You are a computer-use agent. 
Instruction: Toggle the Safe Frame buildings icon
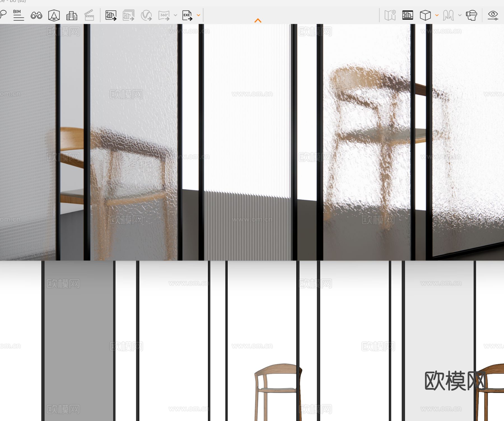pos(408,15)
